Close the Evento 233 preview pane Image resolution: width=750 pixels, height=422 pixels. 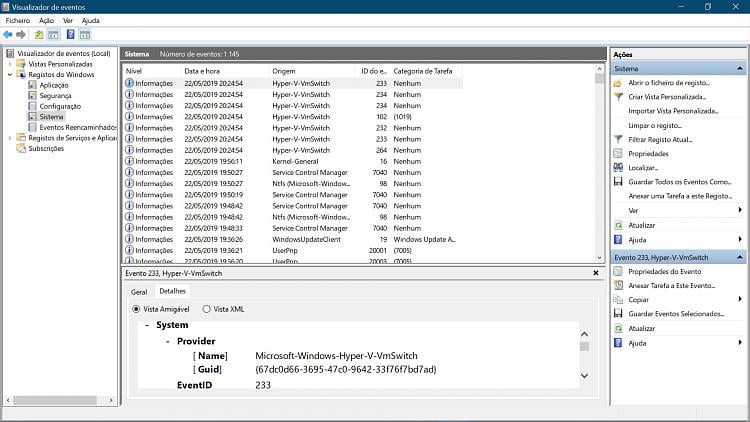pyautogui.click(x=596, y=273)
